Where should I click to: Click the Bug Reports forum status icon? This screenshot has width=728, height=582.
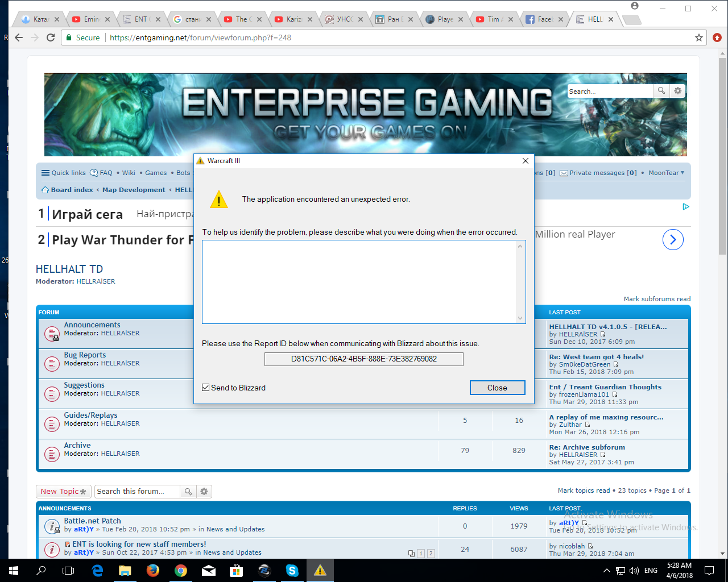click(x=52, y=364)
